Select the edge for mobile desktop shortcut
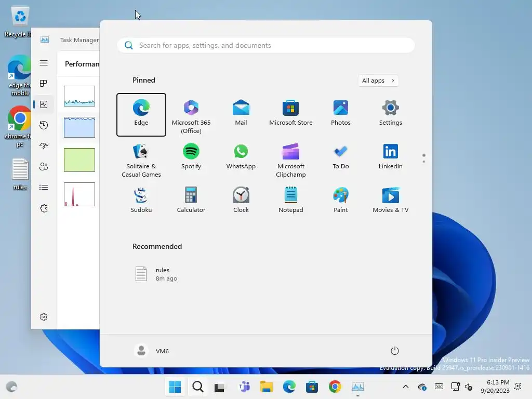The height and width of the screenshot is (399, 532). 19,75
